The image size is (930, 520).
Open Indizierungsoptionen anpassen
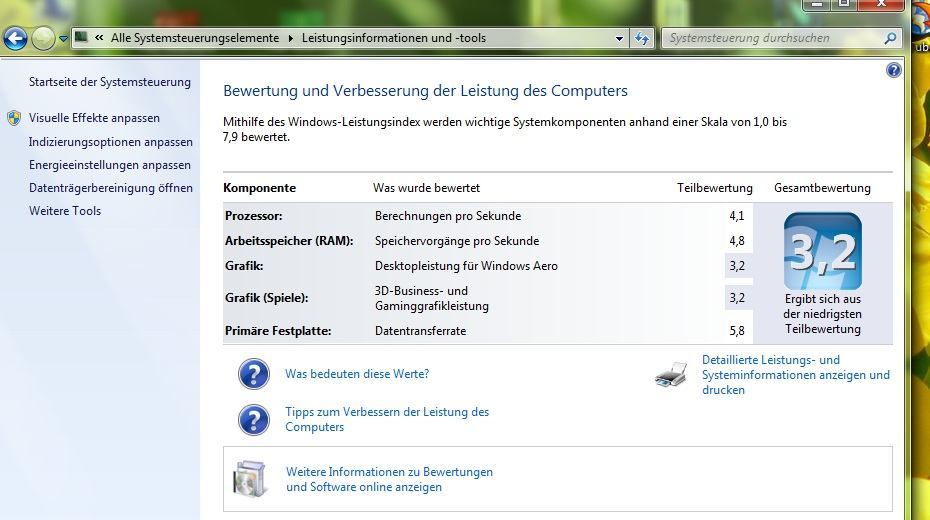coord(111,142)
